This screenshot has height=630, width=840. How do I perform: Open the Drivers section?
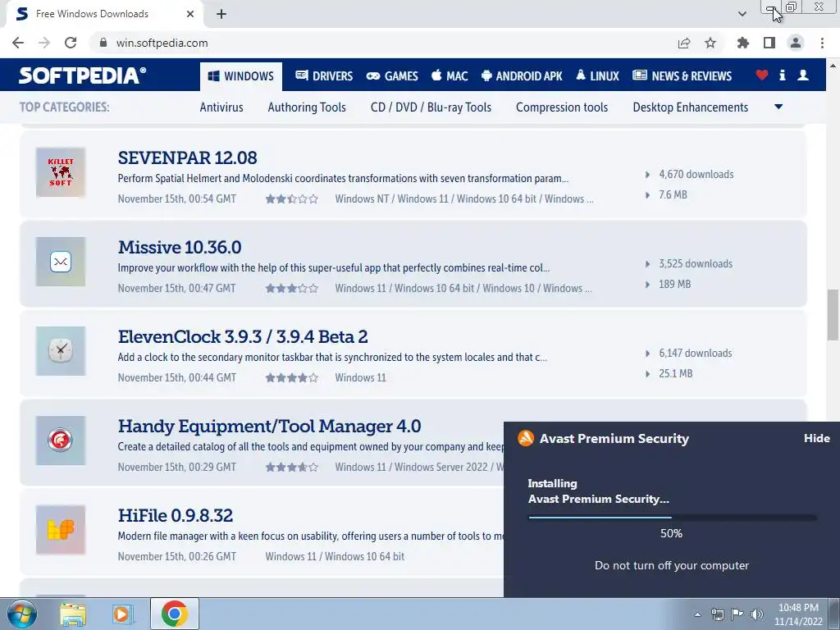(x=324, y=76)
